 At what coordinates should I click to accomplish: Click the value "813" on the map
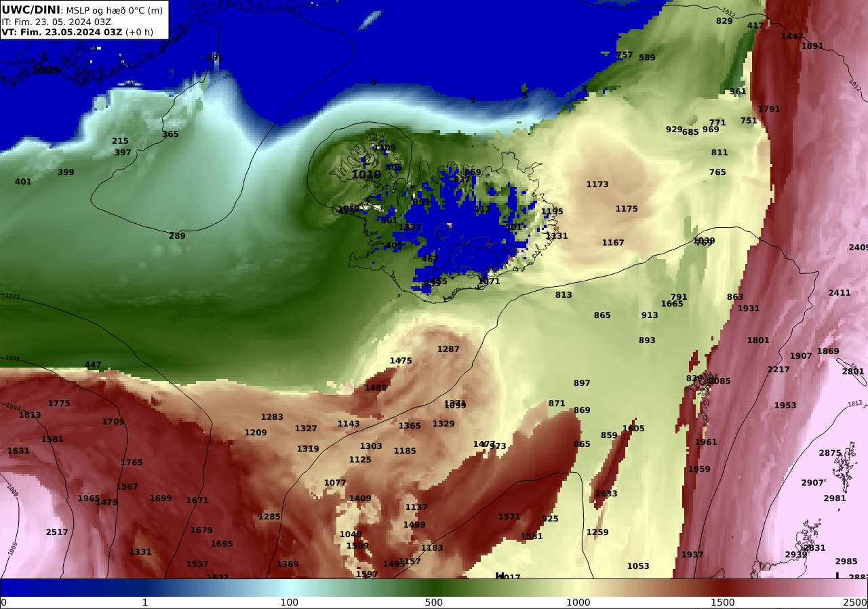click(564, 295)
